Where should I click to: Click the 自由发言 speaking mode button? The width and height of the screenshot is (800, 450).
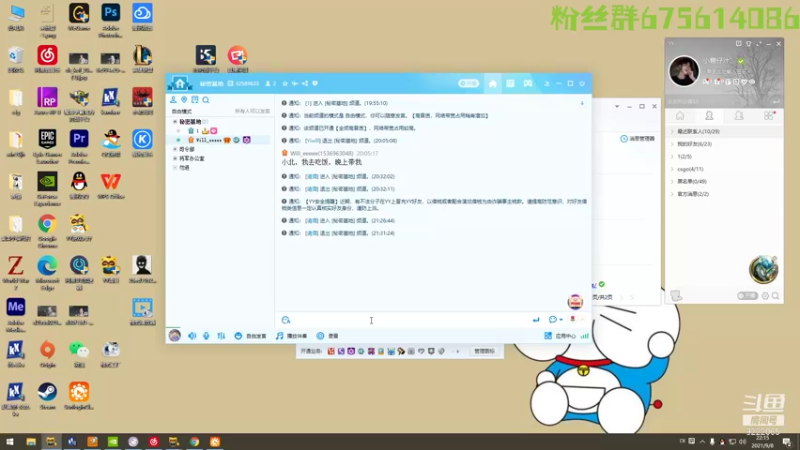250,336
